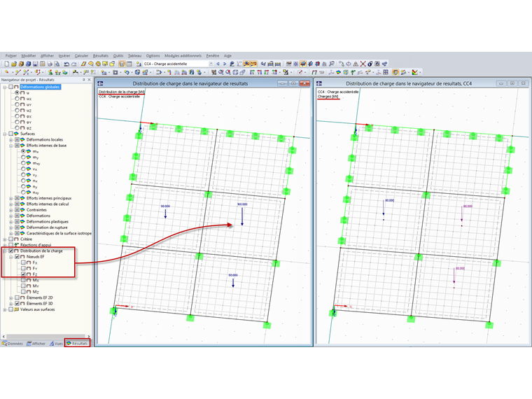Open the Modules additionnels menu
The height and width of the screenshot is (399, 532).
point(183,55)
